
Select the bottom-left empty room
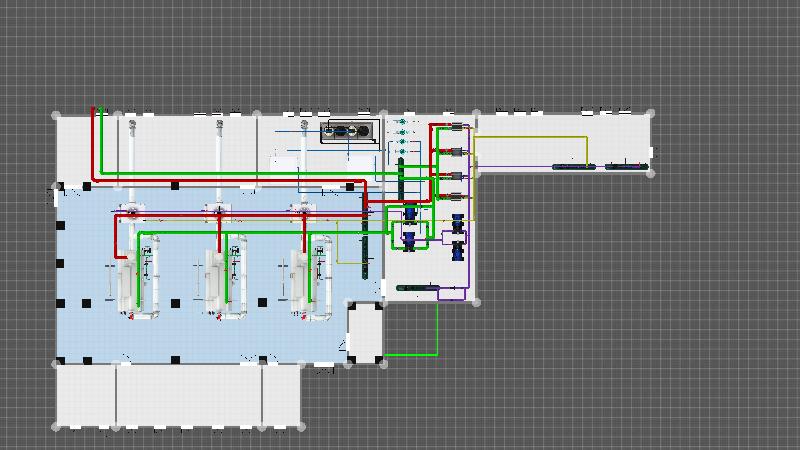86,395
